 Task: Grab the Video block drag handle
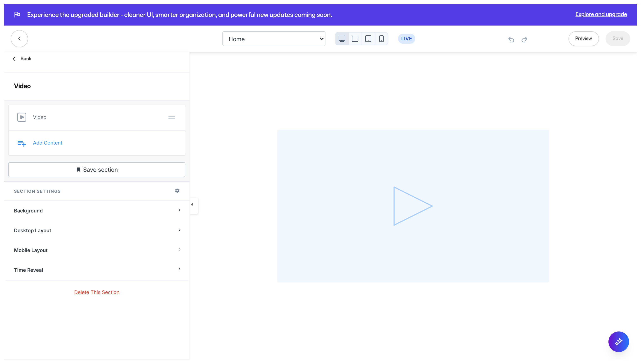(x=172, y=117)
